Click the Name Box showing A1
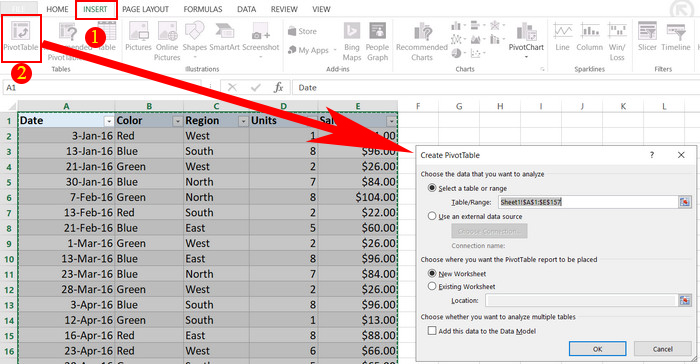Viewport: 700px width, 364px height. (101, 88)
